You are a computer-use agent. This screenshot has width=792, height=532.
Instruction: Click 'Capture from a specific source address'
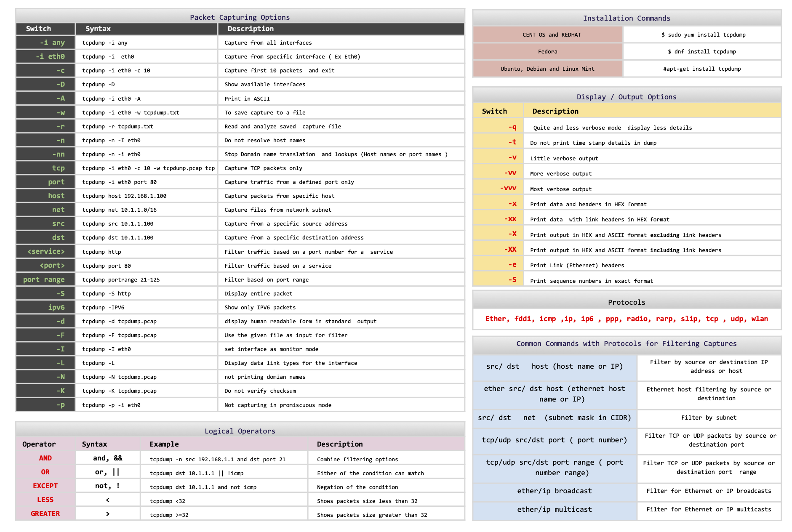pyautogui.click(x=286, y=224)
